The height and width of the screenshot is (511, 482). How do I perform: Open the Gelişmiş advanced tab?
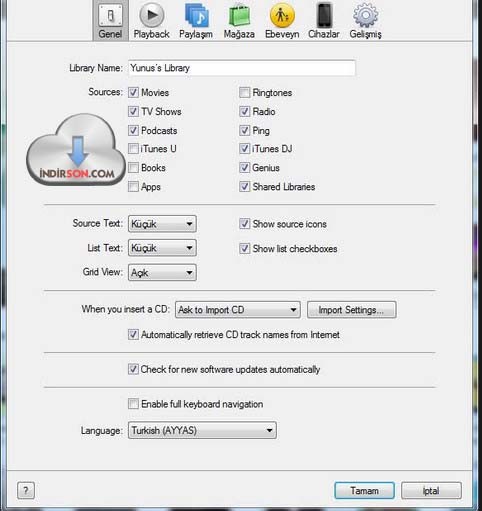tap(365, 21)
